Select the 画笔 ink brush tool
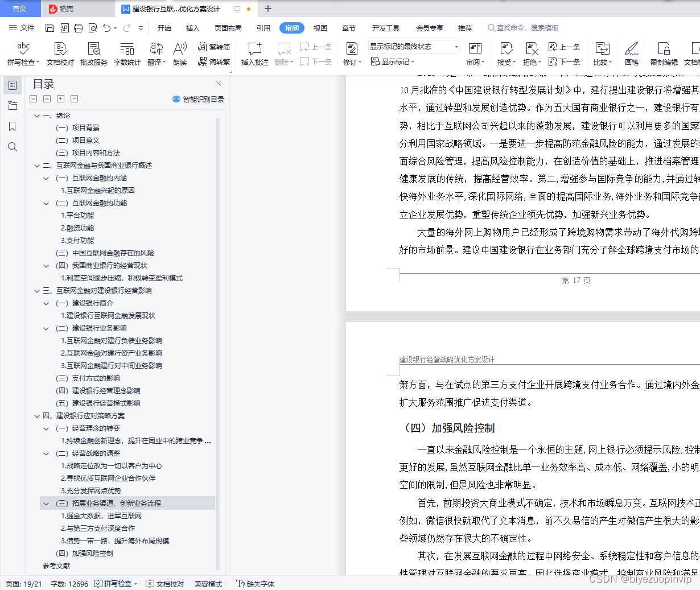The height and width of the screenshot is (590, 700). tap(632, 54)
